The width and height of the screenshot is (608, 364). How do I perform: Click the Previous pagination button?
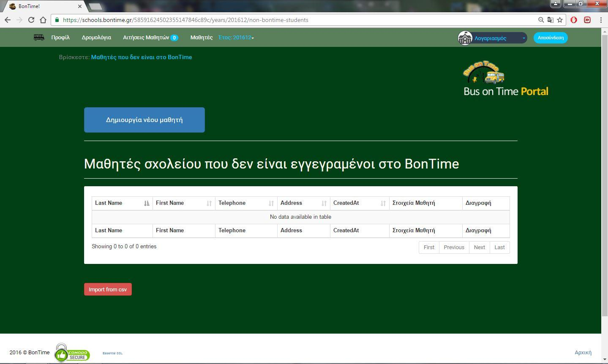(454, 247)
